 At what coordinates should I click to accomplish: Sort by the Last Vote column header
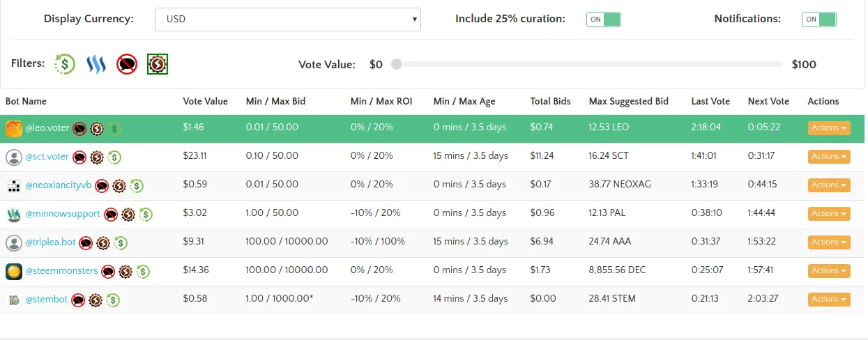click(710, 102)
